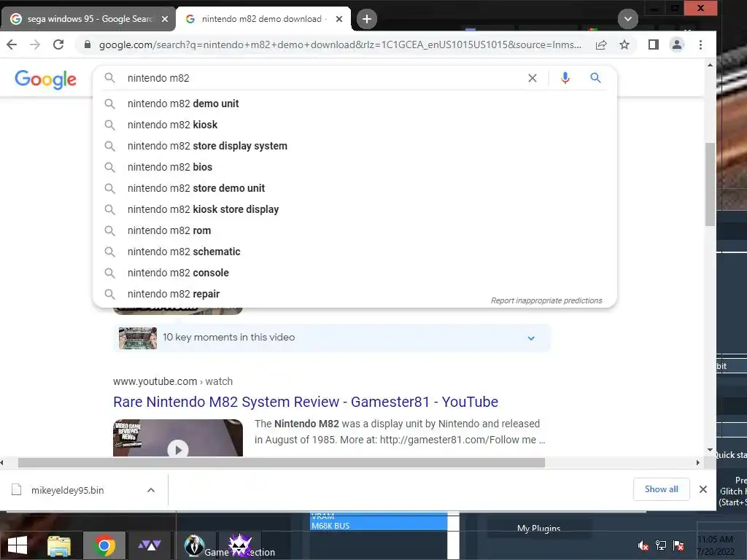Screen dimensions: 747x560
Task: Click 'Show all' downloads button
Action: (661, 489)
